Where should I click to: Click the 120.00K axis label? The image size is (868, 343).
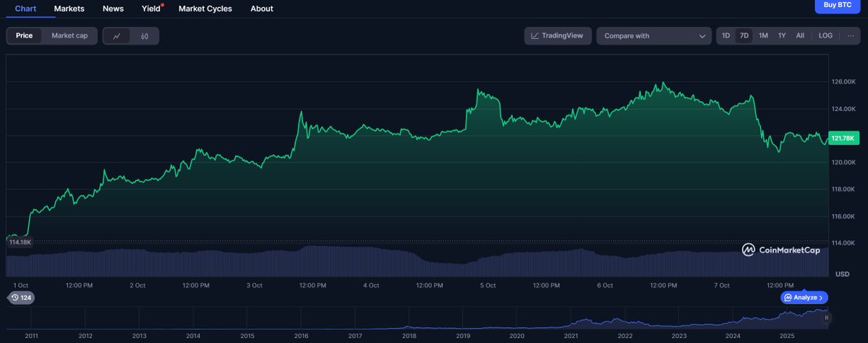coord(843,162)
